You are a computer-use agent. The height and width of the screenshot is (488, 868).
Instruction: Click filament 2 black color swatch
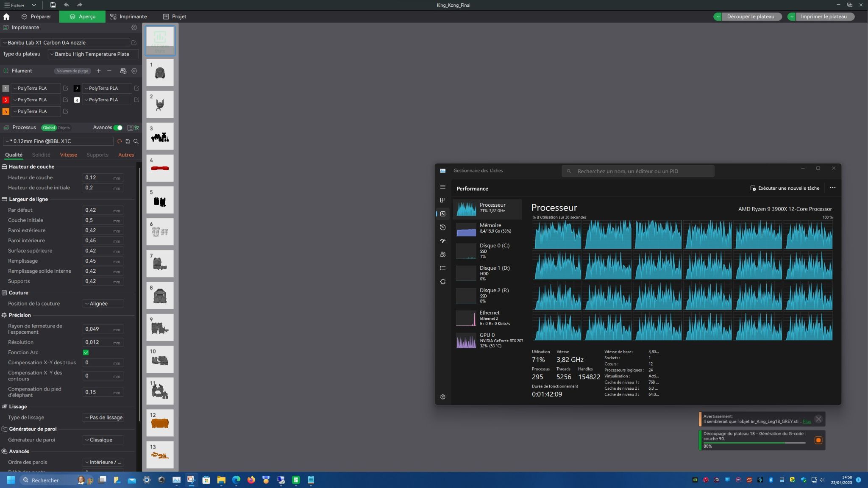pyautogui.click(x=77, y=89)
